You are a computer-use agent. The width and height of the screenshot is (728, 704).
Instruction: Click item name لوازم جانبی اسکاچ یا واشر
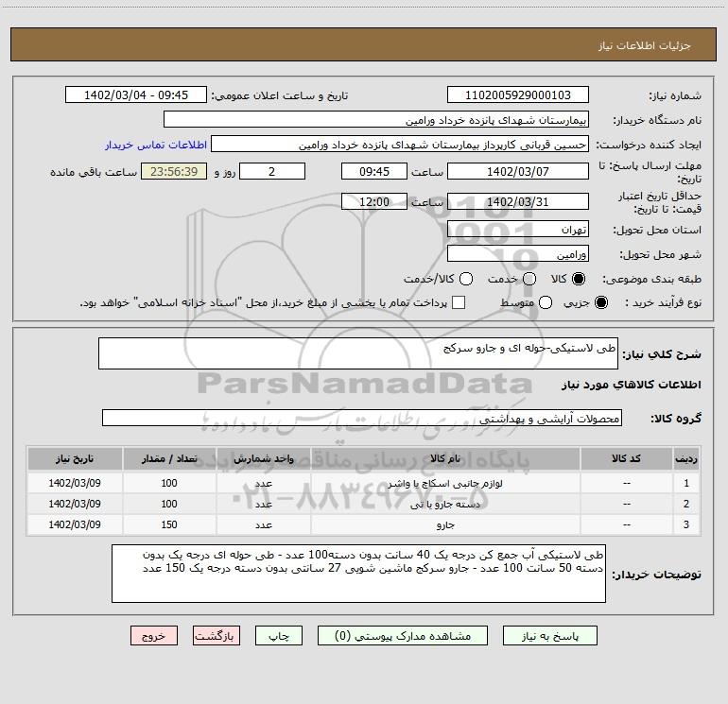[444, 484]
